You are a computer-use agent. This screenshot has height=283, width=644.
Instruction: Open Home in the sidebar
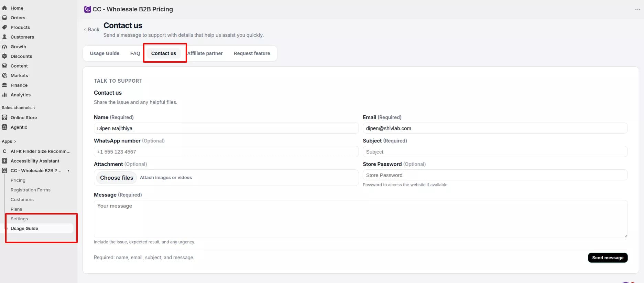click(17, 8)
